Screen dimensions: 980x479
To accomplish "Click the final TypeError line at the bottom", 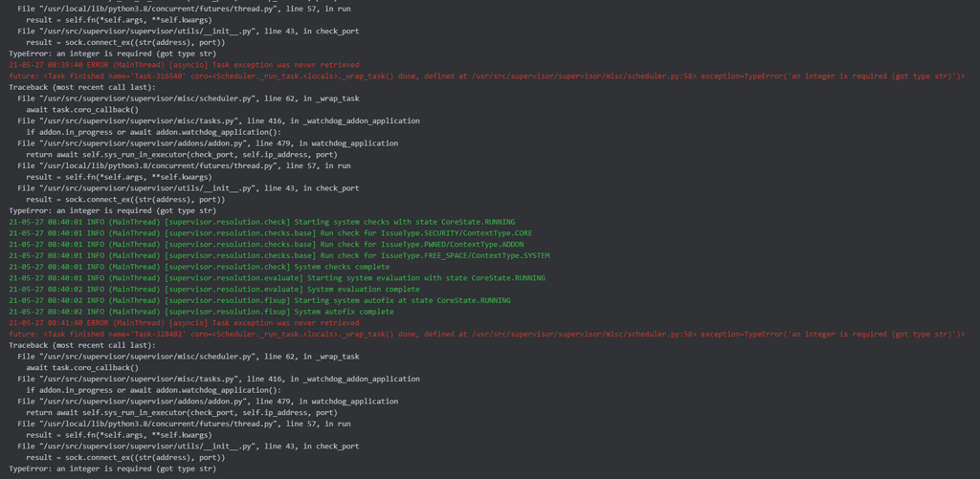I will pyautogui.click(x=112, y=468).
